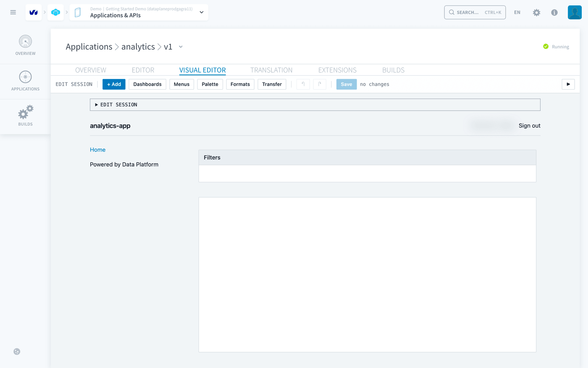Open the Extensions tab
588x368 pixels.
coord(337,70)
